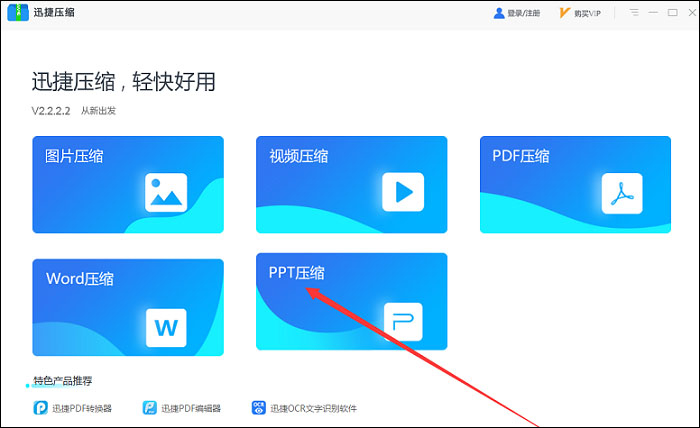Open the PDF压缩 card
This screenshot has height=428, width=700.
pos(575,184)
